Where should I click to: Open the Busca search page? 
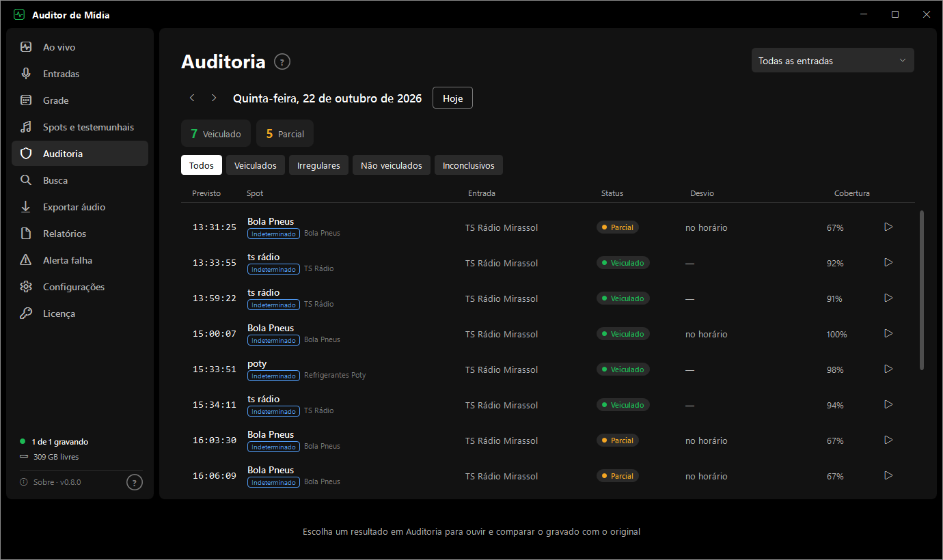tap(80, 180)
